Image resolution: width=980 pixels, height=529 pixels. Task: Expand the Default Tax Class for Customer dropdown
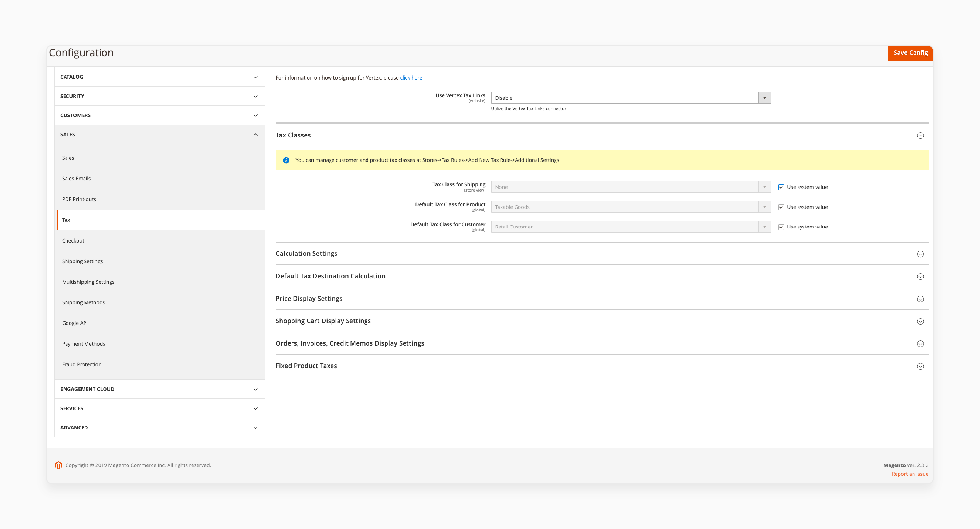point(766,226)
